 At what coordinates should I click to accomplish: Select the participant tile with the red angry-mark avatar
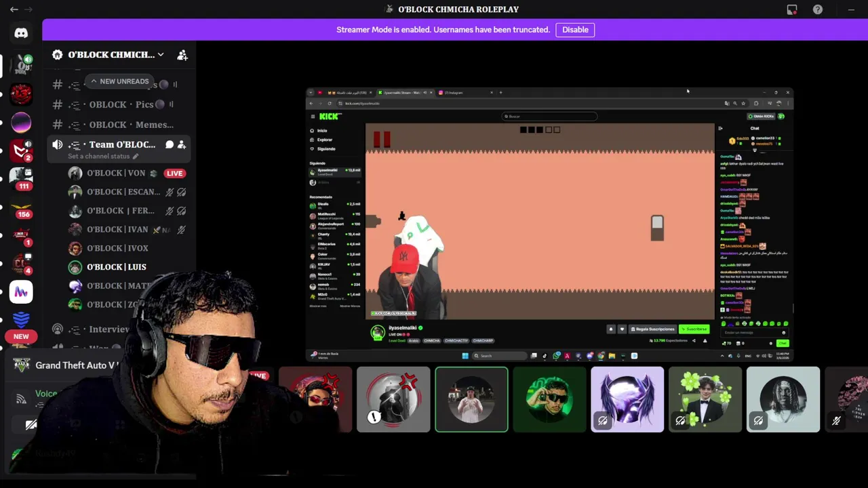click(x=393, y=399)
